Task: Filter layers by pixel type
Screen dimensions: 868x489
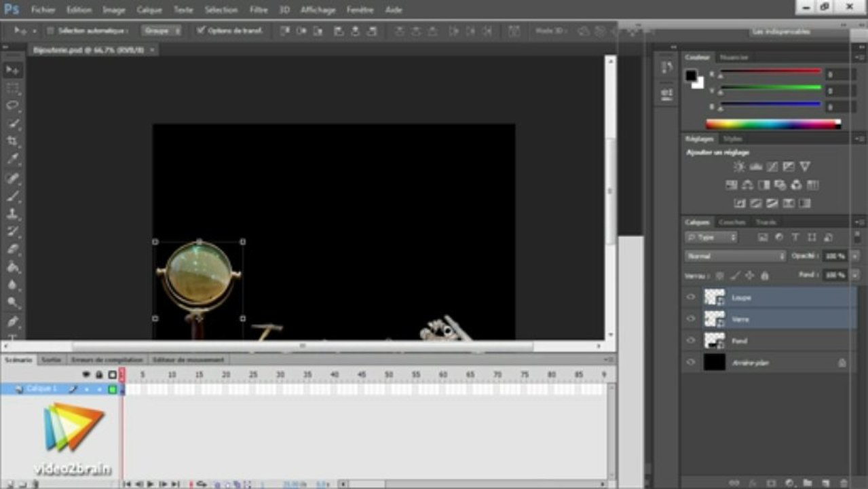Action: (763, 237)
